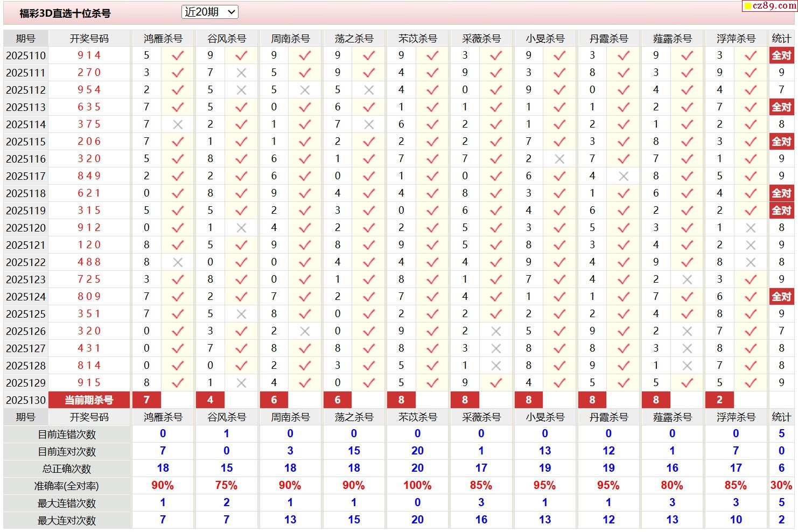Click the red check for 丹霞杀号 in row 2025119
Viewport: 798px width, 532px height.
624,211
